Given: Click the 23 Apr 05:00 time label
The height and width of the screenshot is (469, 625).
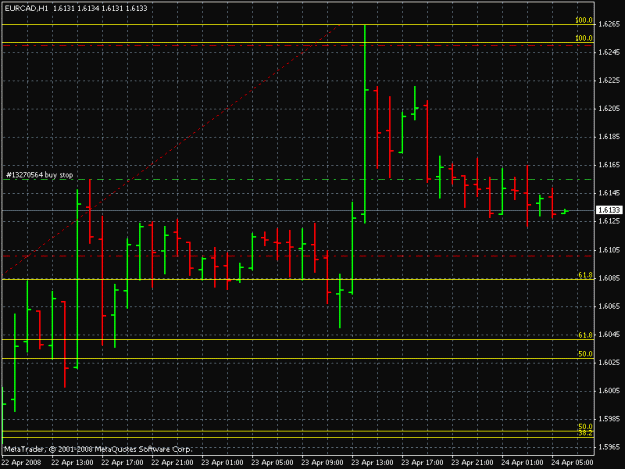Looking at the screenshot, I should [272, 463].
